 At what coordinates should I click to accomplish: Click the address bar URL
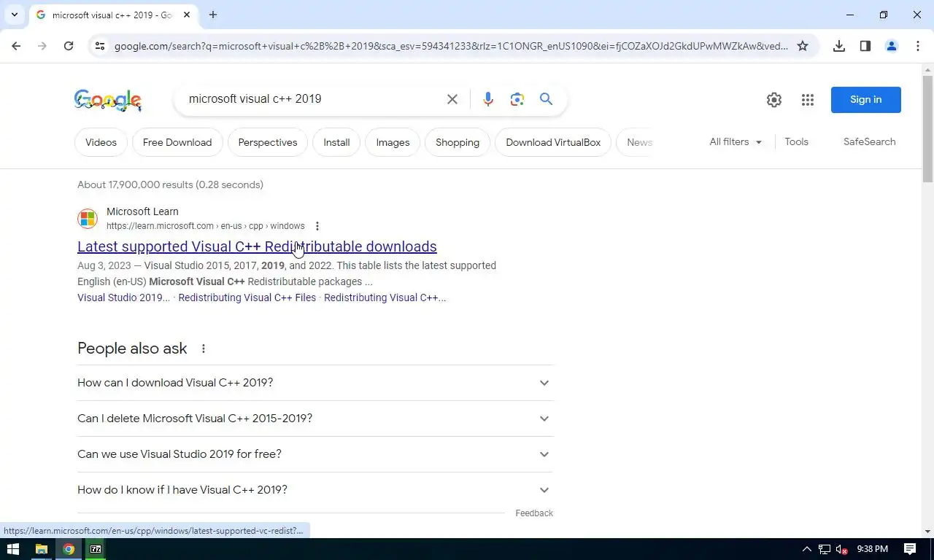click(x=451, y=46)
